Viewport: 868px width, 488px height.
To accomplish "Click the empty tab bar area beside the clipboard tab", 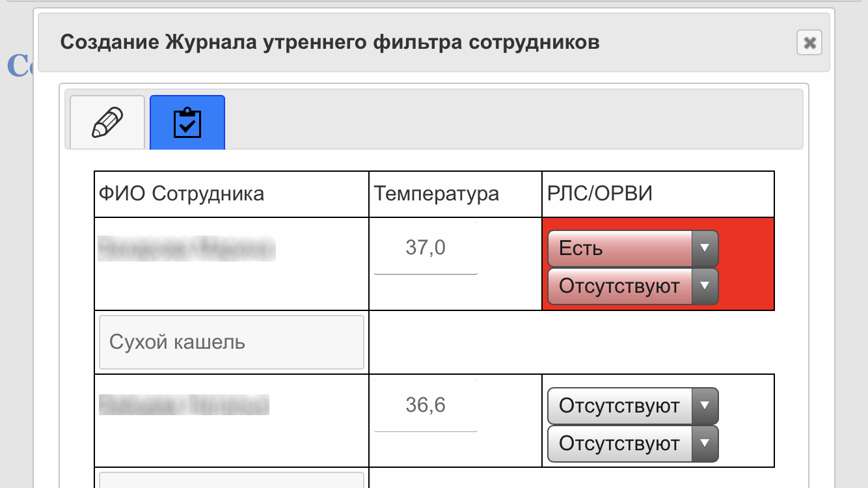I will (x=513, y=119).
